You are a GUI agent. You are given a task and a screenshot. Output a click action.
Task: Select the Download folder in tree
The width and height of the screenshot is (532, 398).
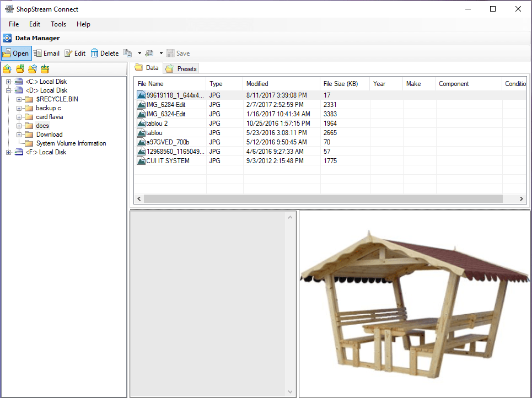tap(49, 135)
